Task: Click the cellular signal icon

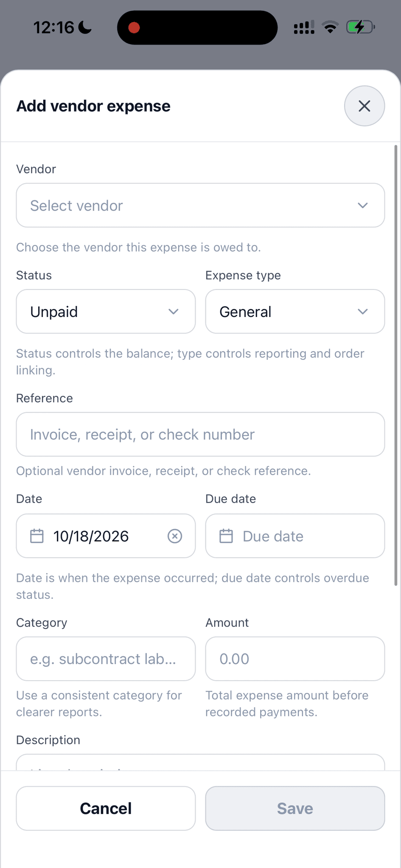Action: pyautogui.click(x=304, y=28)
